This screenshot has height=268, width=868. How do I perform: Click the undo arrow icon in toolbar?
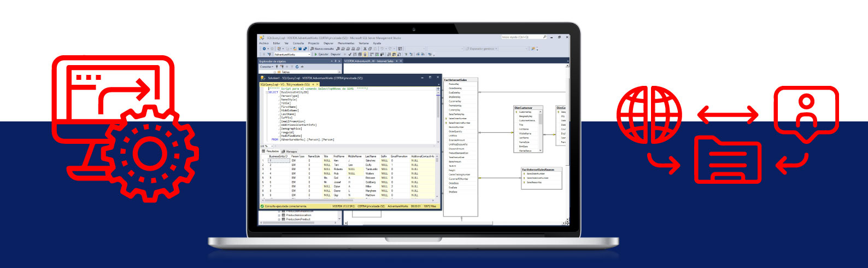[x=382, y=49]
